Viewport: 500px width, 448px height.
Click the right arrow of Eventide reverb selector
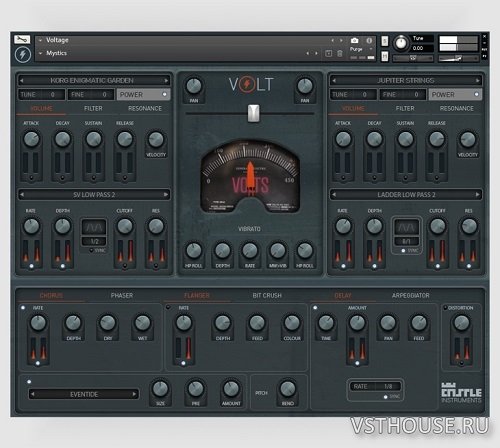[x=134, y=394]
